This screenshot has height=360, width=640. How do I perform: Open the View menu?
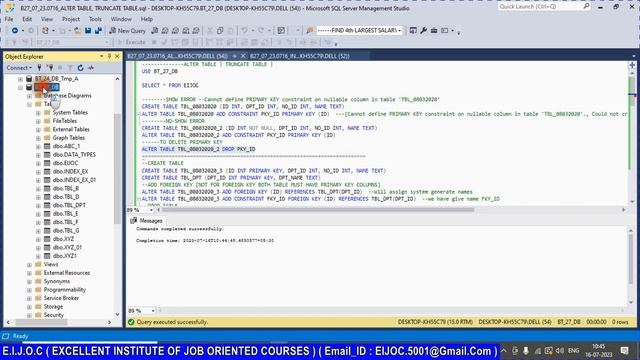(47, 19)
